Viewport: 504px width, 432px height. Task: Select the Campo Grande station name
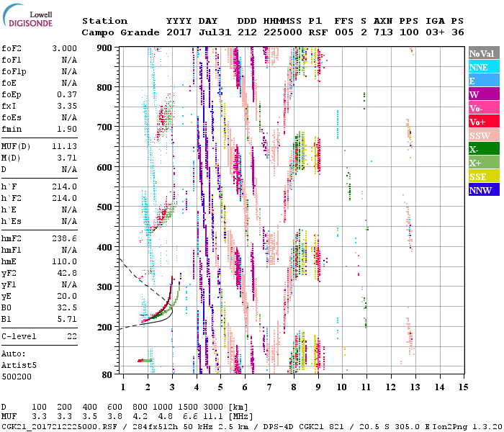[x=115, y=32]
